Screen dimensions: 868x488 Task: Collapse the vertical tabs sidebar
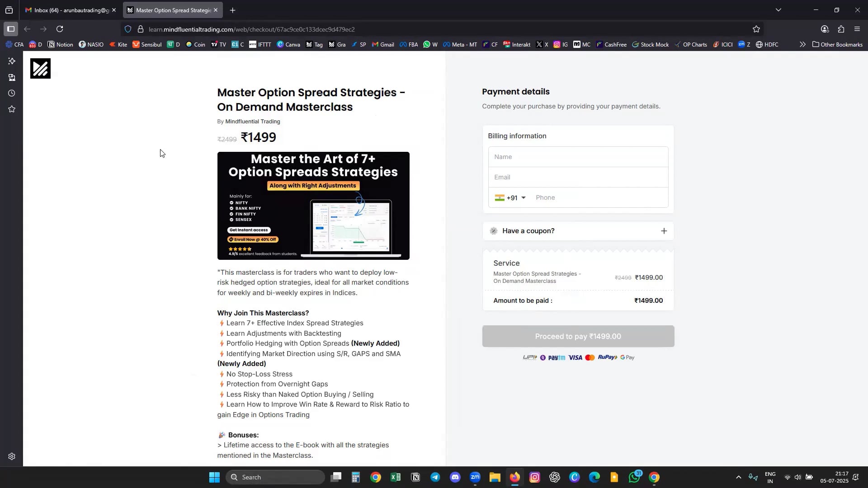pyautogui.click(x=10, y=29)
